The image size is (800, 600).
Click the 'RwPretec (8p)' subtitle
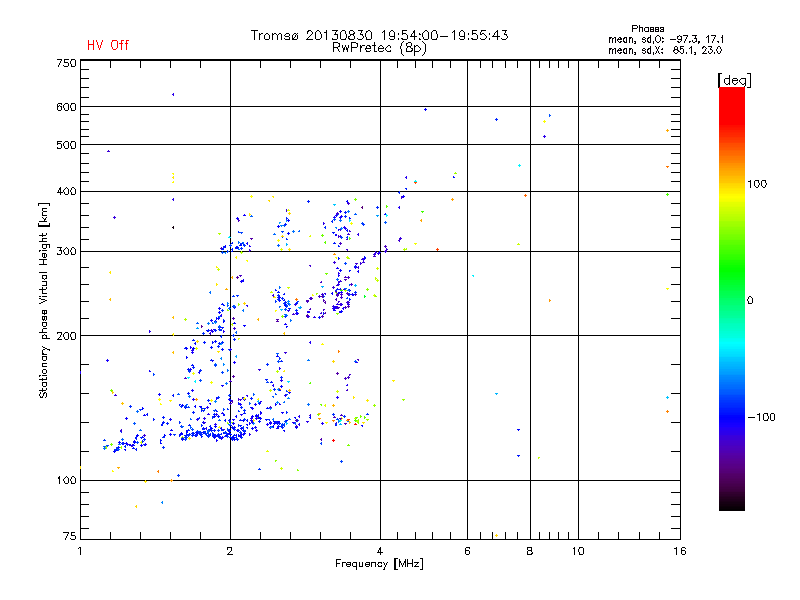[379, 48]
